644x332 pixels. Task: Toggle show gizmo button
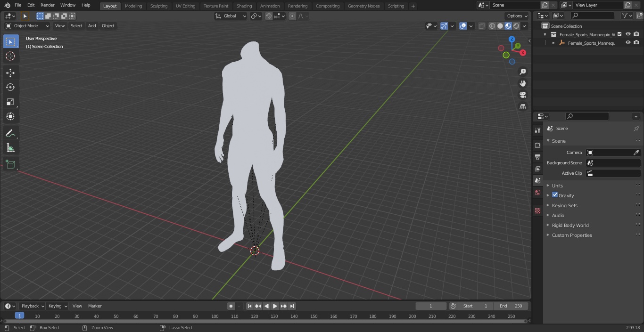point(444,26)
